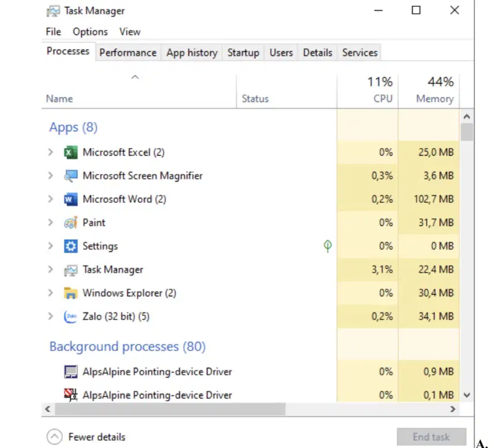Switch to the Details tab
The height and width of the screenshot is (448, 494).
click(x=318, y=52)
